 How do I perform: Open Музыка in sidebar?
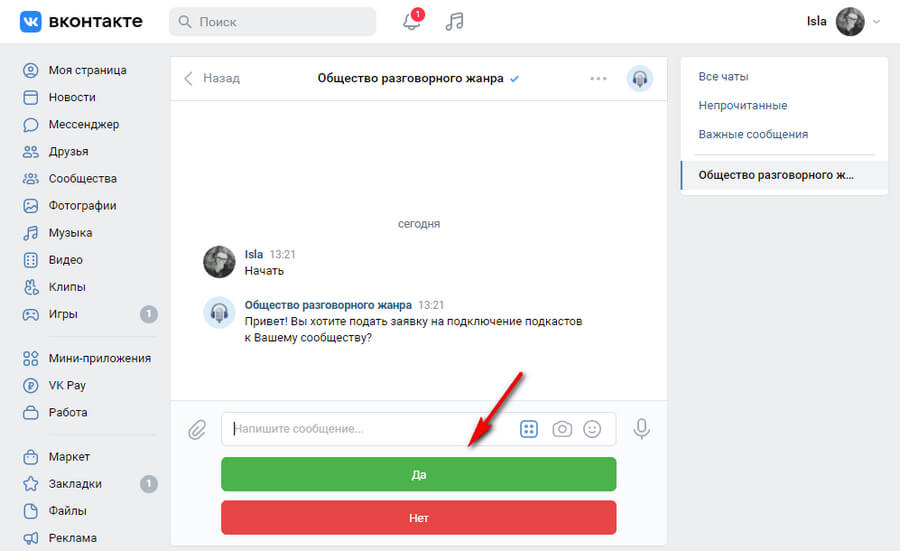(70, 232)
